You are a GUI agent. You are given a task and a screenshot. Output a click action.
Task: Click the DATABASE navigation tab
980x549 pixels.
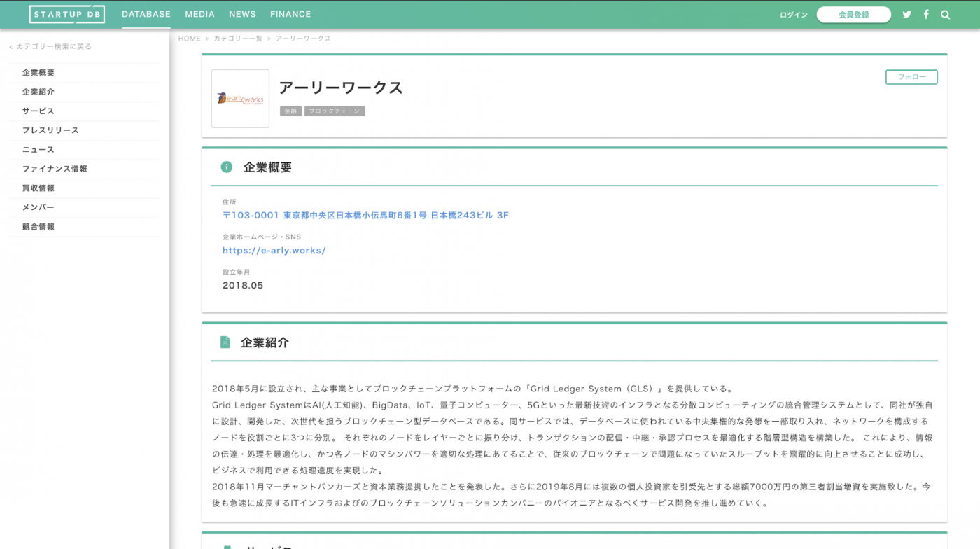coord(146,14)
